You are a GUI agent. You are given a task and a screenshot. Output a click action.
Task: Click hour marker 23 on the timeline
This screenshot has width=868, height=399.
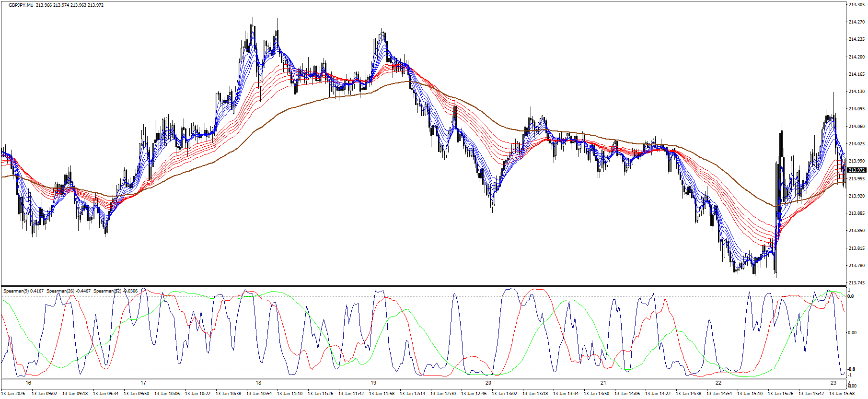coord(833,383)
